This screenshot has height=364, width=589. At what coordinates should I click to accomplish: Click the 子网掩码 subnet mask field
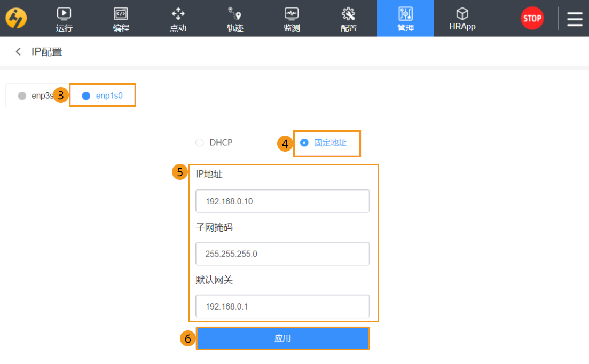(282, 254)
